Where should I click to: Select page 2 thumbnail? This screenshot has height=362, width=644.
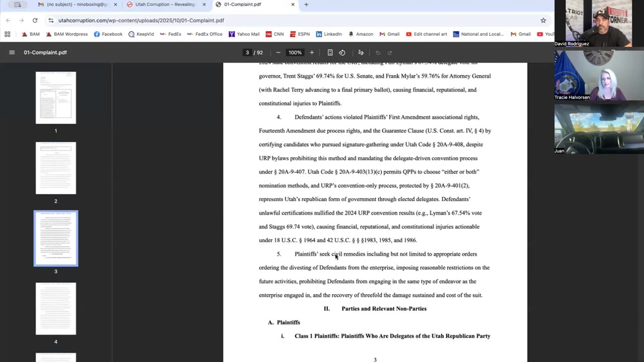coord(56,168)
